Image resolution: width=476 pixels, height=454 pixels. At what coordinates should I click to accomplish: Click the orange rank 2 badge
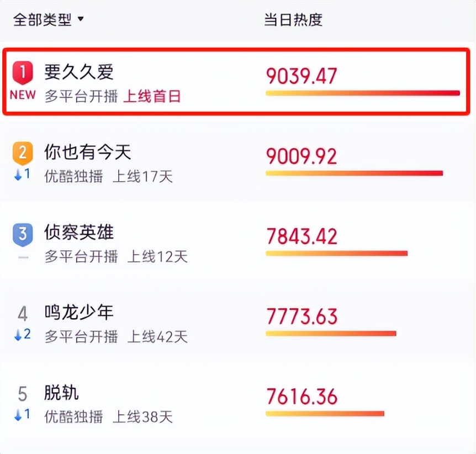[x=23, y=153]
